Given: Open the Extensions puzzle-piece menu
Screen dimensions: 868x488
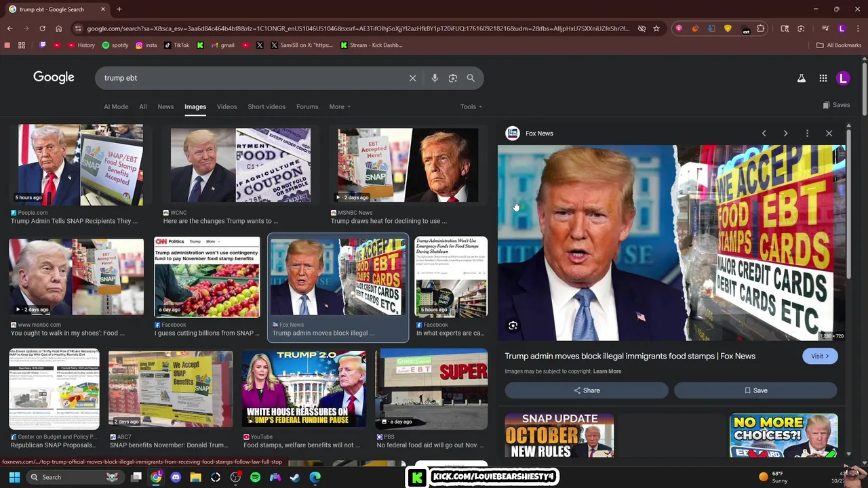Looking at the screenshot, I should (x=761, y=28).
